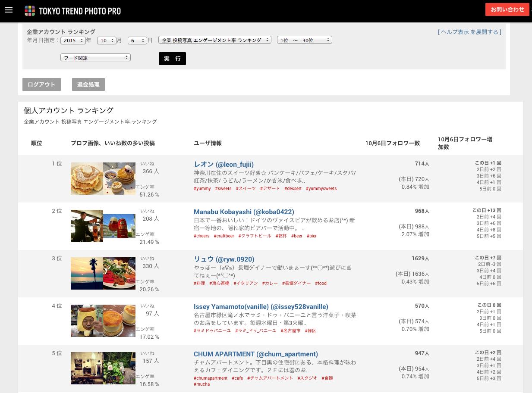Viewport: 532px width, 393px height.
Task: Open リュウ's sunset palm profile image
Action: (87, 273)
